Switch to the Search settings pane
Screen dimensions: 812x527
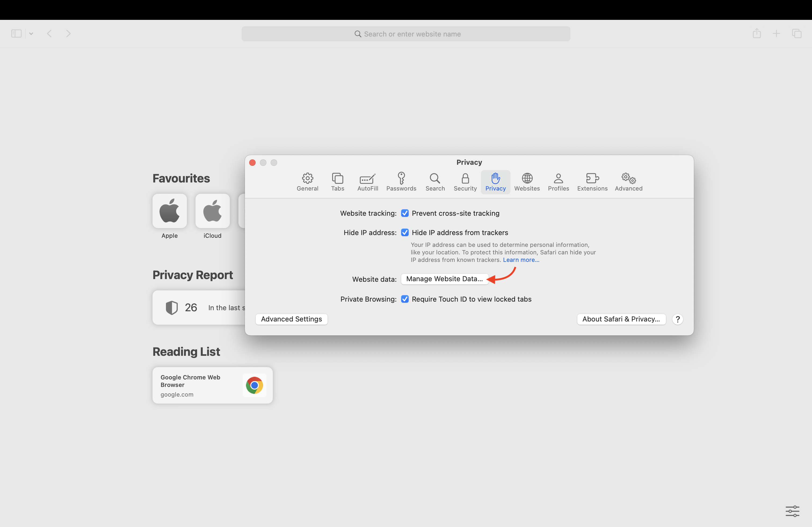[435, 182]
